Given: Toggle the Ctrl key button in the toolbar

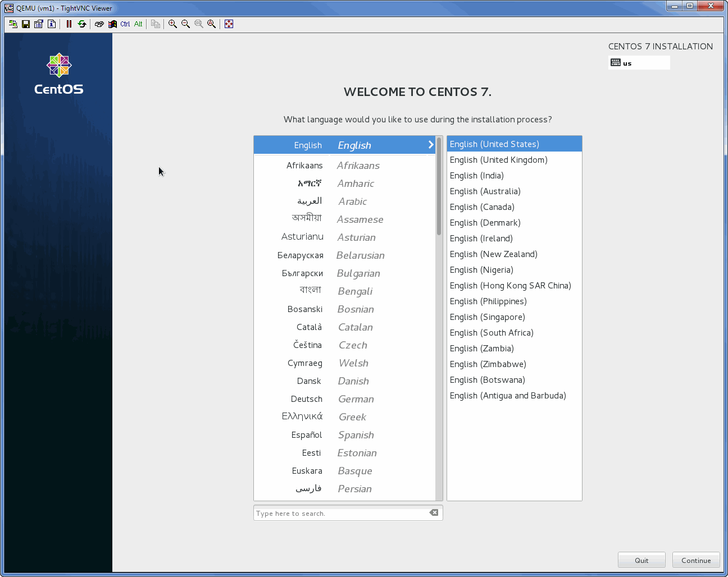Looking at the screenshot, I should coord(125,24).
